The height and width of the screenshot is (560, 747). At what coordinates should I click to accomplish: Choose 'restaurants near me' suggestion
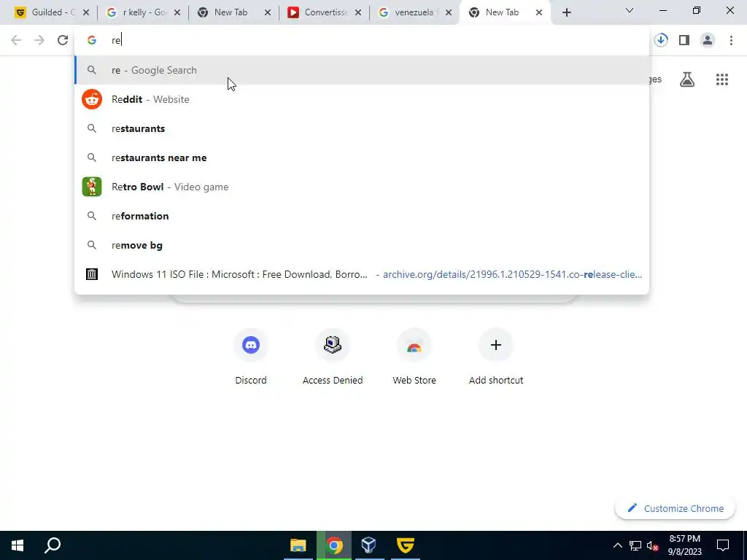pyautogui.click(x=362, y=157)
